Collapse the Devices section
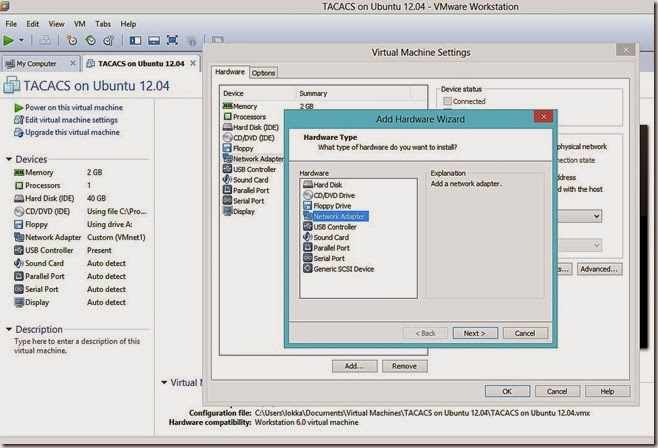 [x=9, y=159]
